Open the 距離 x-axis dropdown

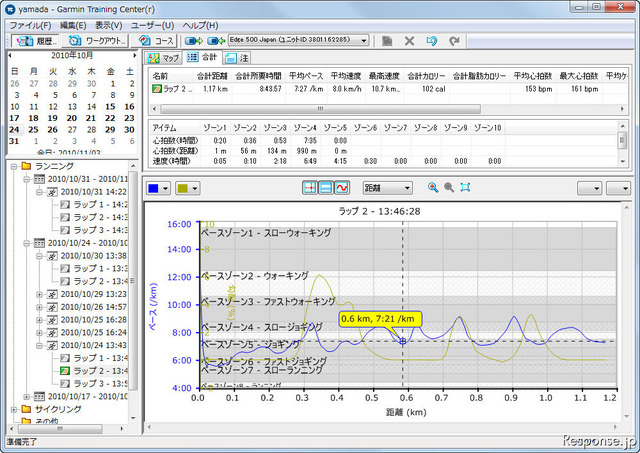point(387,188)
